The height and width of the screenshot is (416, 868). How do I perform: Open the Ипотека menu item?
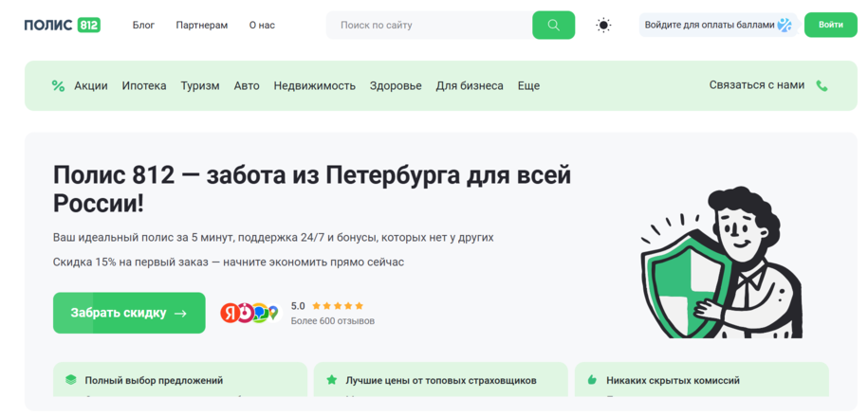[144, 85]
